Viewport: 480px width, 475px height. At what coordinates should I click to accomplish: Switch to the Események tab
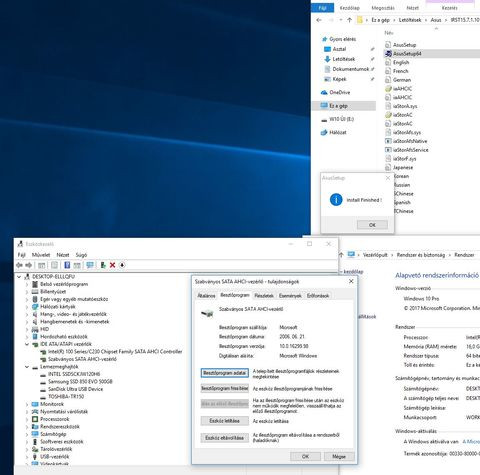pos(290,296)
